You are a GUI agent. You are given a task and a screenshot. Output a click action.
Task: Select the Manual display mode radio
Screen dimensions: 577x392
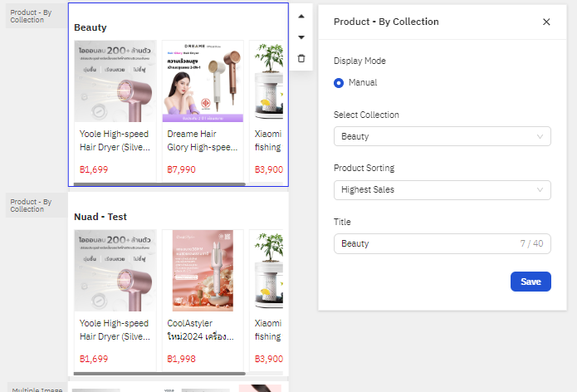click(339, 83)
